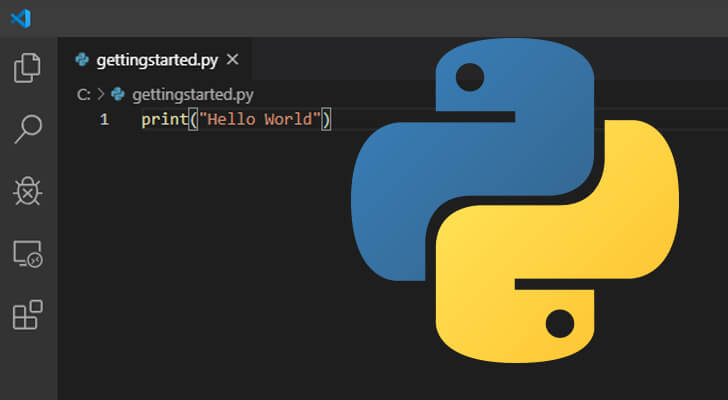Screen dimensions: 728x400
Task: Open the Explorer view in the activity bar
Action: 27,68
